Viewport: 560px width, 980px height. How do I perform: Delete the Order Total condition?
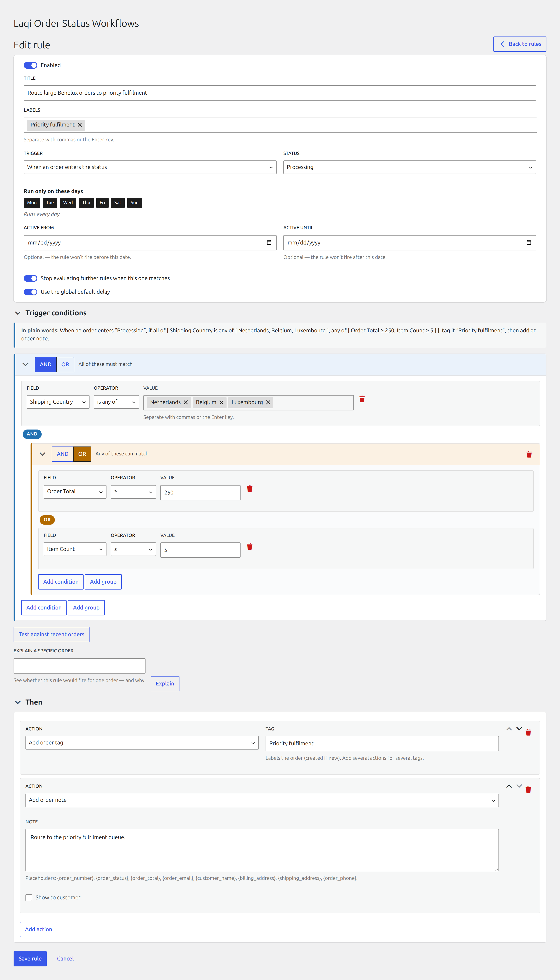click(250, 489)
